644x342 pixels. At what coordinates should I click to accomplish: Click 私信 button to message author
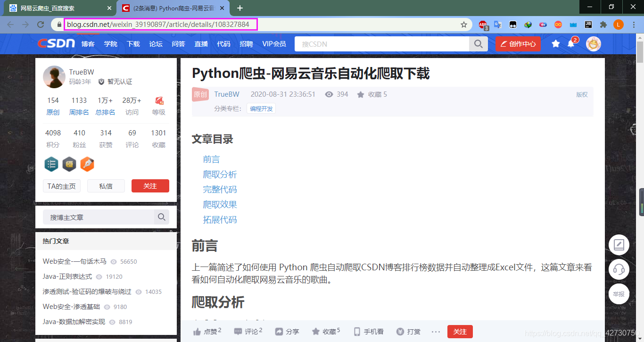pyautogui.click(x=106, y=186)
